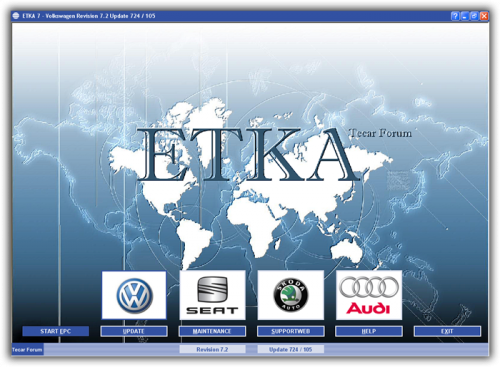Quit the program via EXIT button
This screenshot has height=367, width=500.
click(447, 331)
